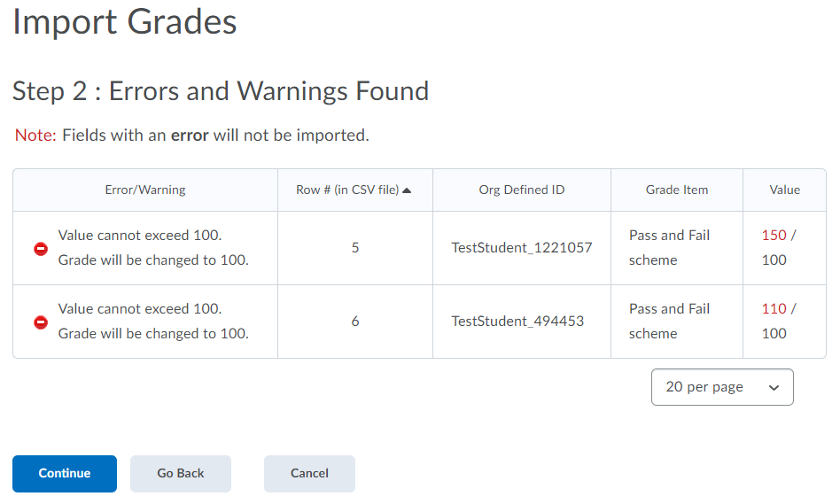Click the Import Grades page heading
The image size is (840, 504).
coord(124,21)
